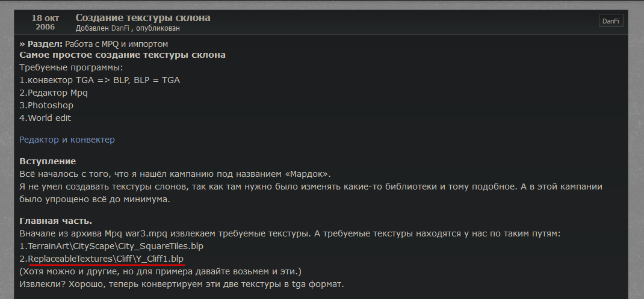Click the parenthetical note Хотя можно и другие
The height and width of the screenshot is (299, 644).
(161, 271)
